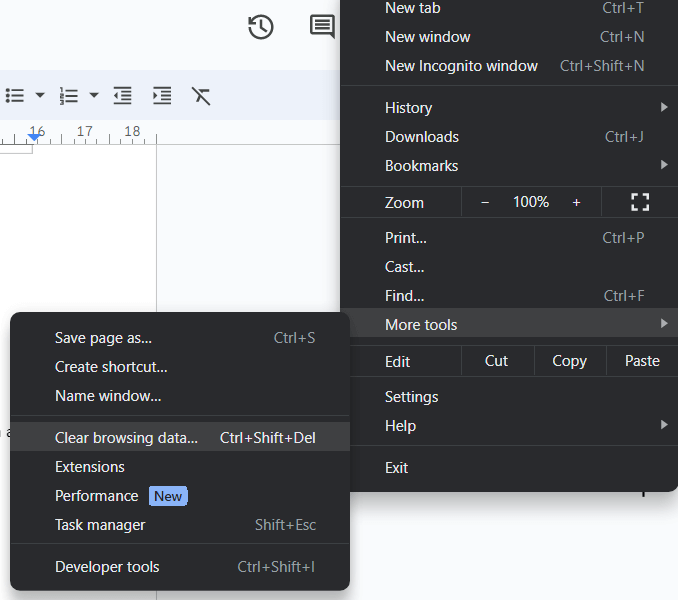Open a New Incognito window
Image resolution: width=678 pixels, height=600 pixels.
tap(509, 66)
